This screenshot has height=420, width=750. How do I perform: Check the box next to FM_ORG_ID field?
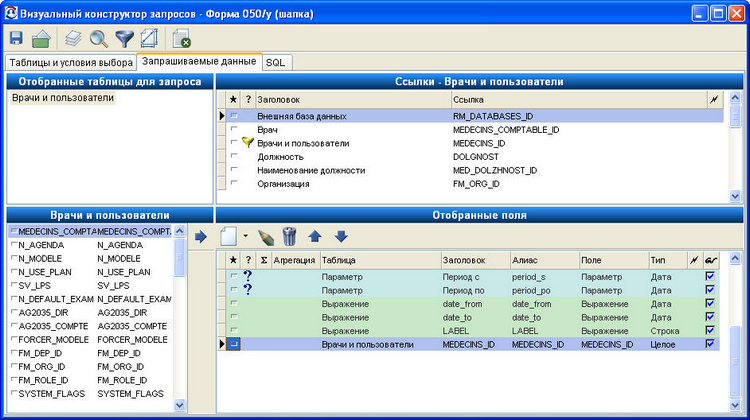[14, 366]
